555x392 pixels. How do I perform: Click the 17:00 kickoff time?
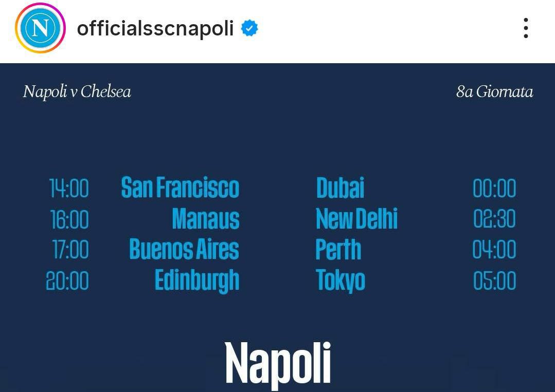click(x=70, y=250)
